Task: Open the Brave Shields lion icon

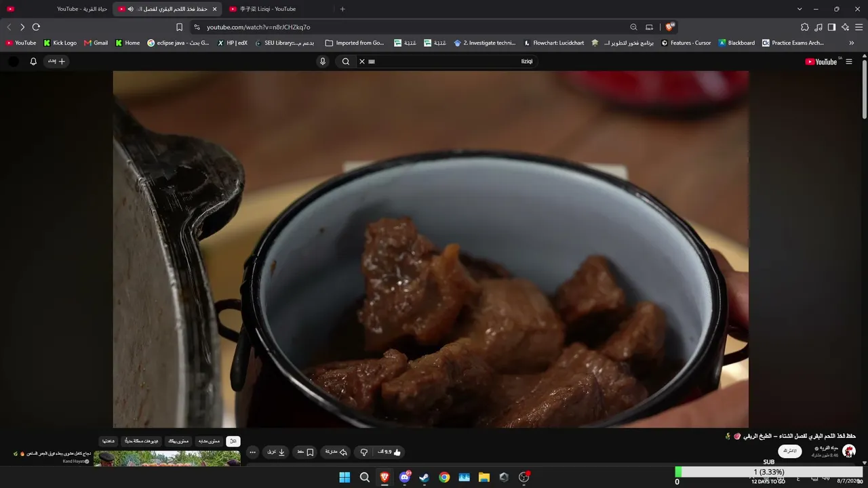Action: coord(669,27)
